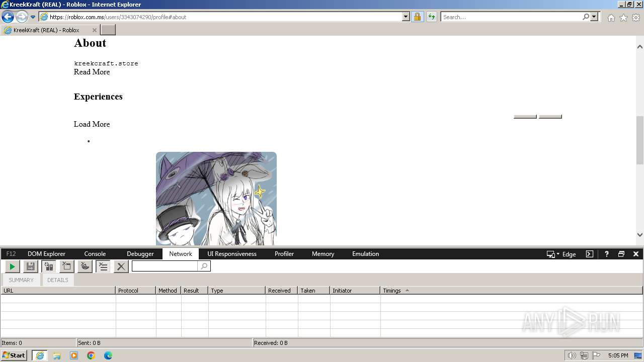Screen dimensions: 644x362
Task: Select the DETAILS view tab
Action: [x=58, y=280]
